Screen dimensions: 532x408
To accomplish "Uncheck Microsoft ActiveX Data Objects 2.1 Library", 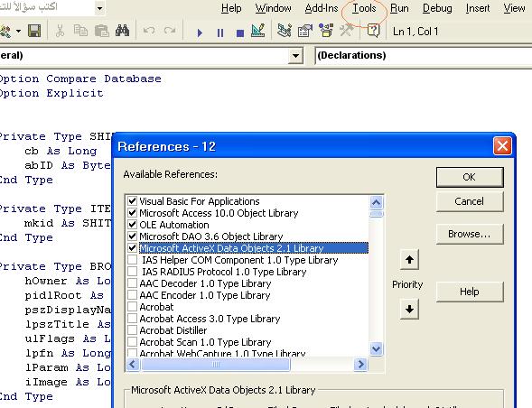I will click(x=132, y=248).
